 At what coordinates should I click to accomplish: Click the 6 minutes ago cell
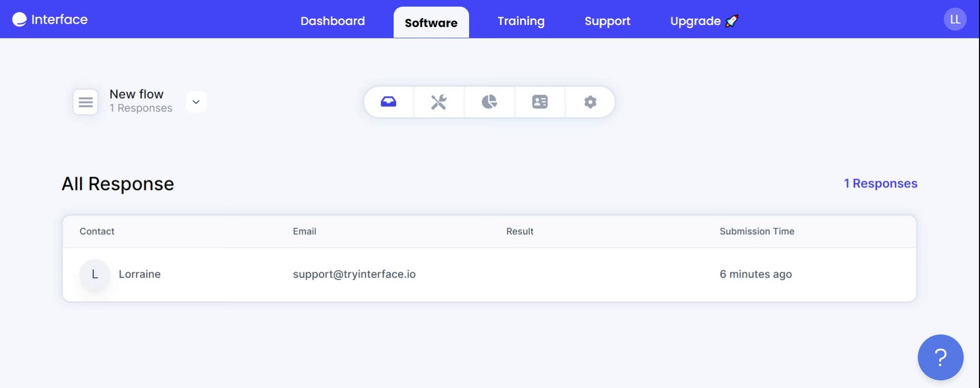point(755,274)
